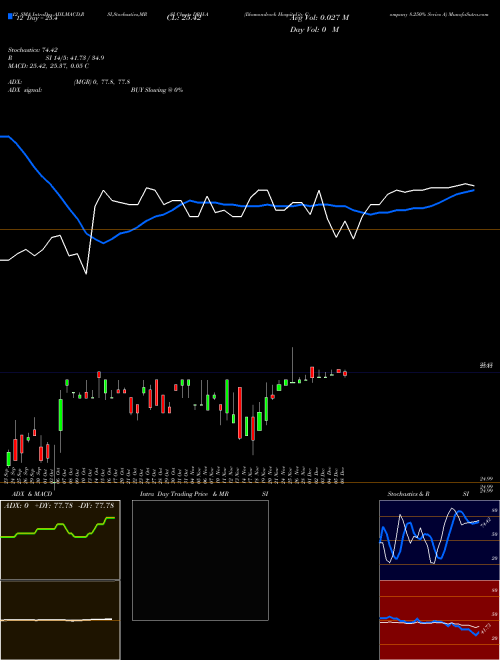Click the 'ADX & MACD' panel title
The image size is (500, 660).
coord(32,494)
